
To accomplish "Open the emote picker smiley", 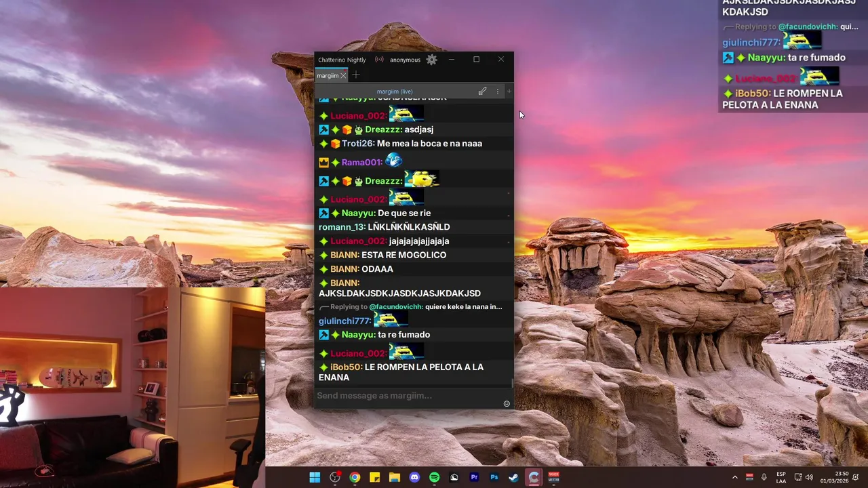I will pyautogui.click(x=507, y=404).
